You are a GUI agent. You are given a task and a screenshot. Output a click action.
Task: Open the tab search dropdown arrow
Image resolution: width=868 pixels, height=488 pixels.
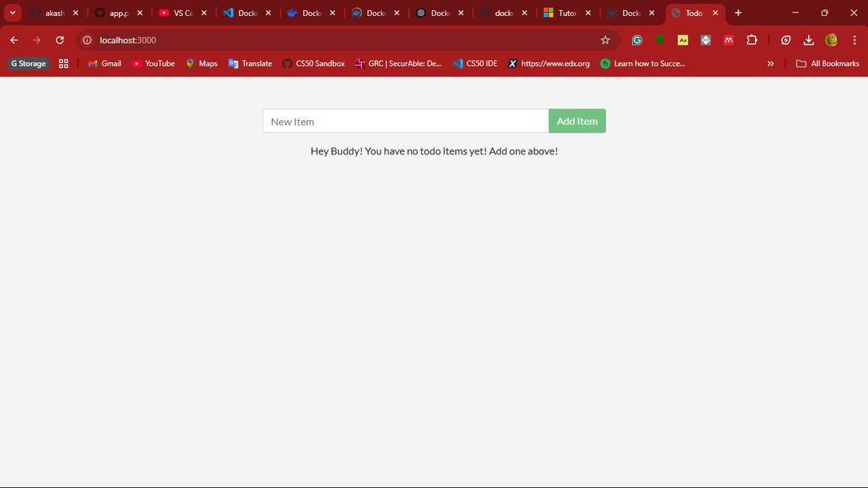12,13
